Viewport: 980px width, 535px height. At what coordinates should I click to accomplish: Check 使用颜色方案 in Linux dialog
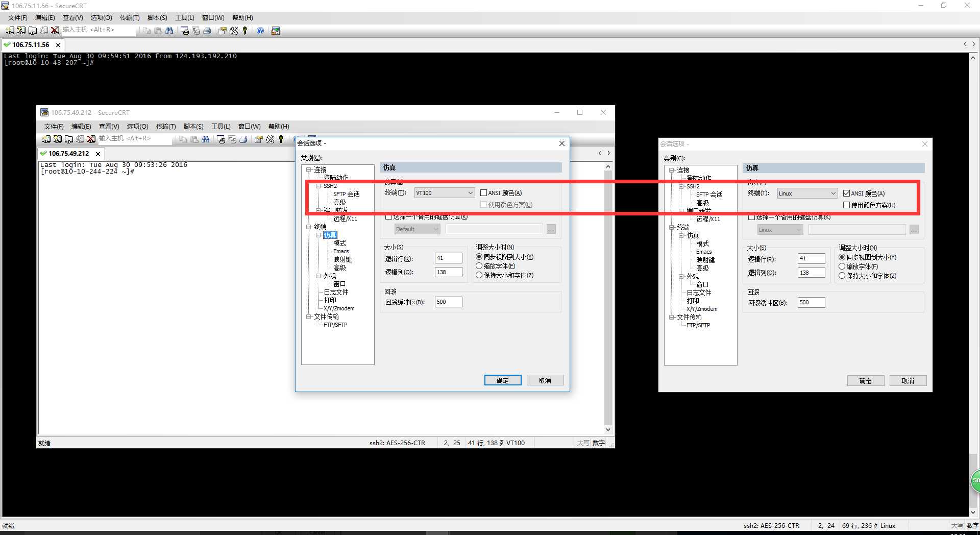(846, 205)
